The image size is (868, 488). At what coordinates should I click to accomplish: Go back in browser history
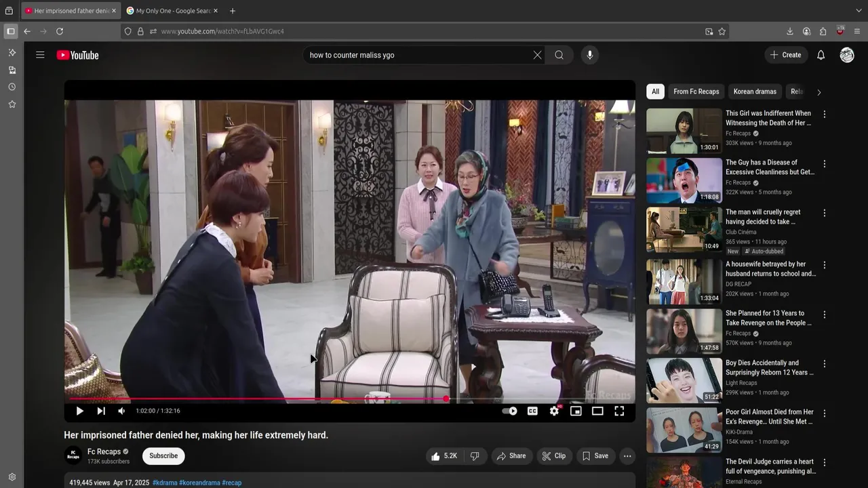(x=27, y=31)
